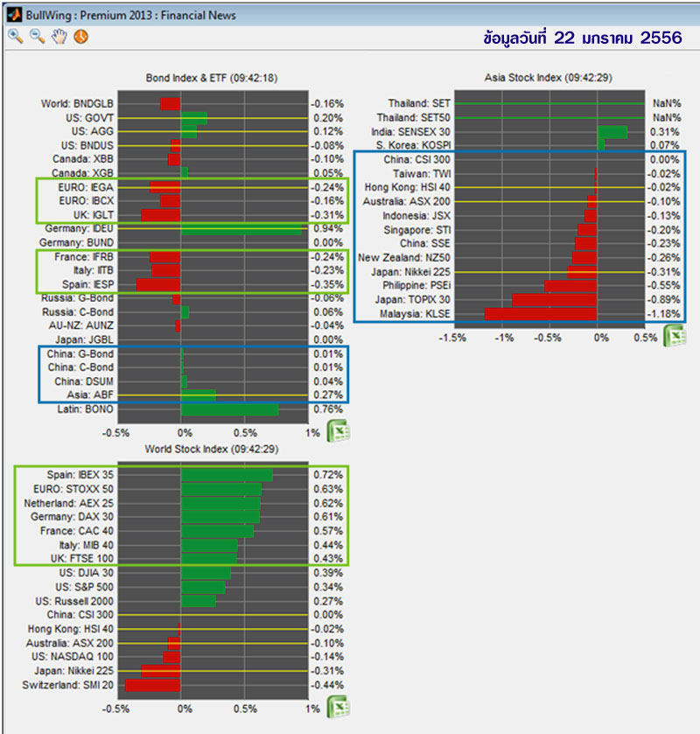The image size is (700, 734).
Task: Select the Malaysia: KLSE red bar
Action: (x=540, y=313)
